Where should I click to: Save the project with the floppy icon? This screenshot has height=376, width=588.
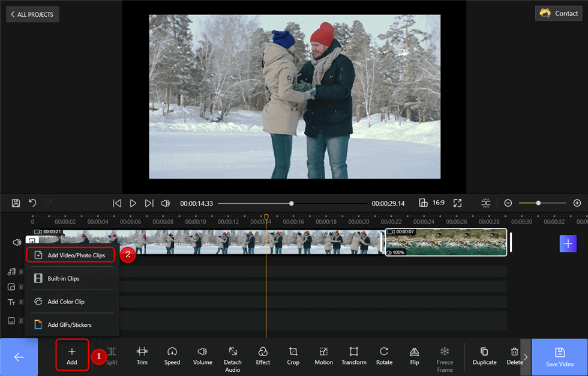coord(16,203)
